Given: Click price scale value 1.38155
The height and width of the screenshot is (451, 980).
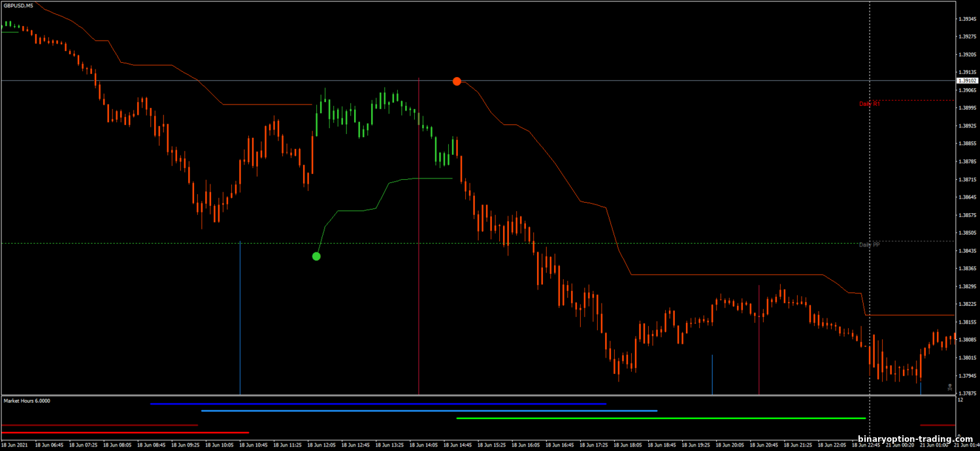Looking at the screenshot, I should click(x=967, y=322).
